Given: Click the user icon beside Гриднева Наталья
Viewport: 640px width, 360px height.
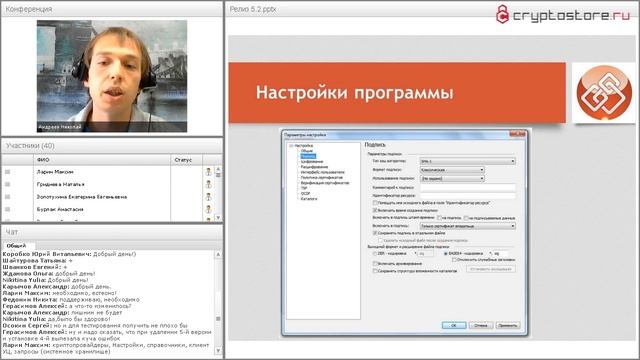Looking at the screenshot, I should coord(208,184).
